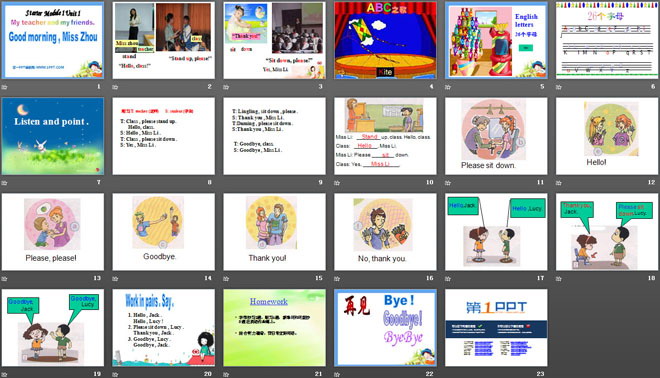660x378 pixels.
Task: Select the fill-in-the-blank Miss Li slide
Action: pos(385,136)
